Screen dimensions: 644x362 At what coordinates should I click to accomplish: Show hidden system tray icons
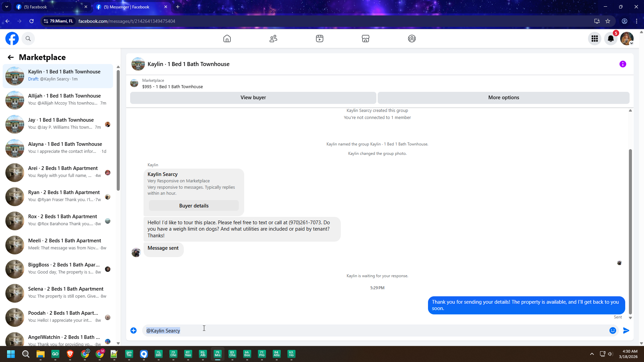592,354
